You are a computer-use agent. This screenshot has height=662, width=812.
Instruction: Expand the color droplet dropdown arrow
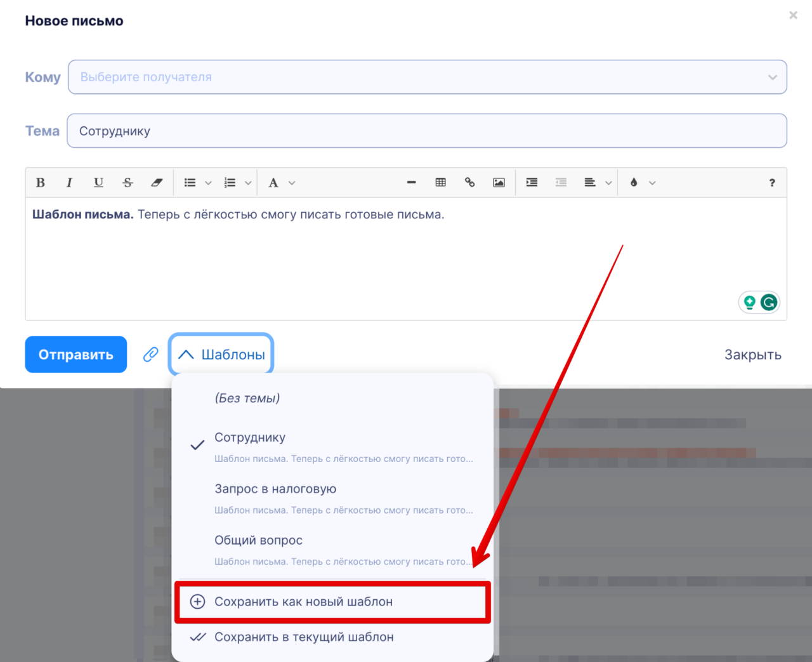click(652, 183)
